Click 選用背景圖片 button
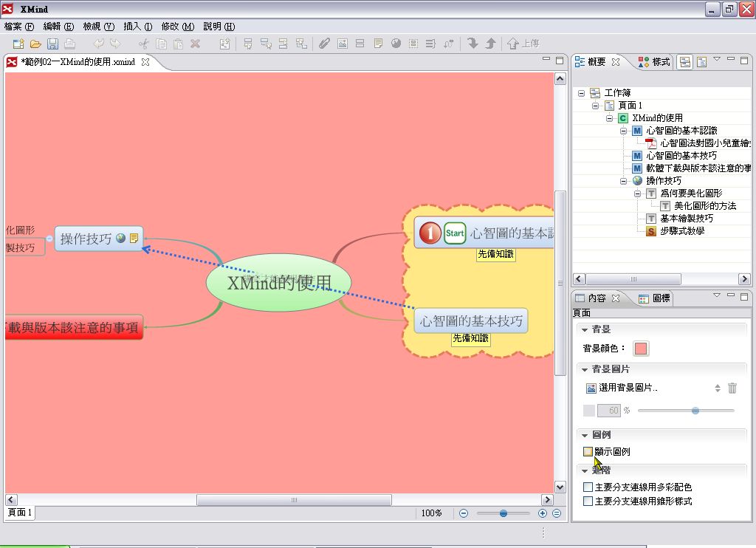The height and width of the screenshot is (548, 756). coord(622,388)
